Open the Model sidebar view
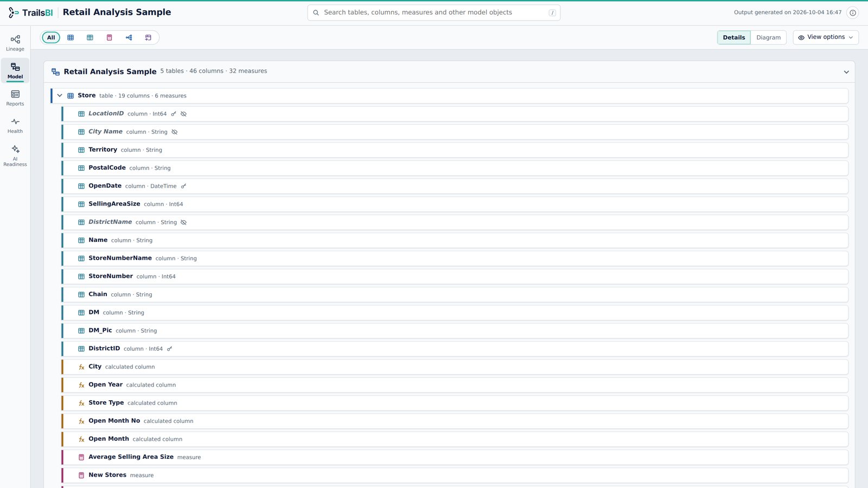This screenshot has width=868, height=488. tap(15, 70)
